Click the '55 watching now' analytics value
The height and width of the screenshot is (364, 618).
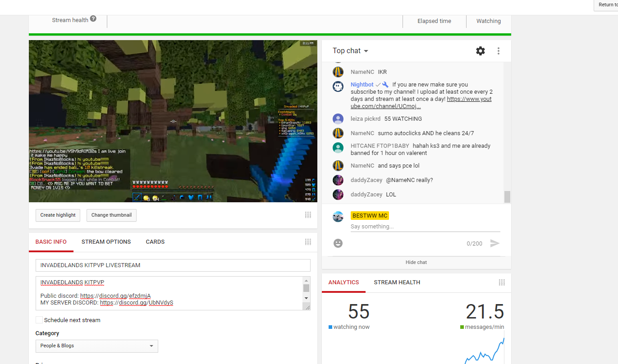coord(349,317)
